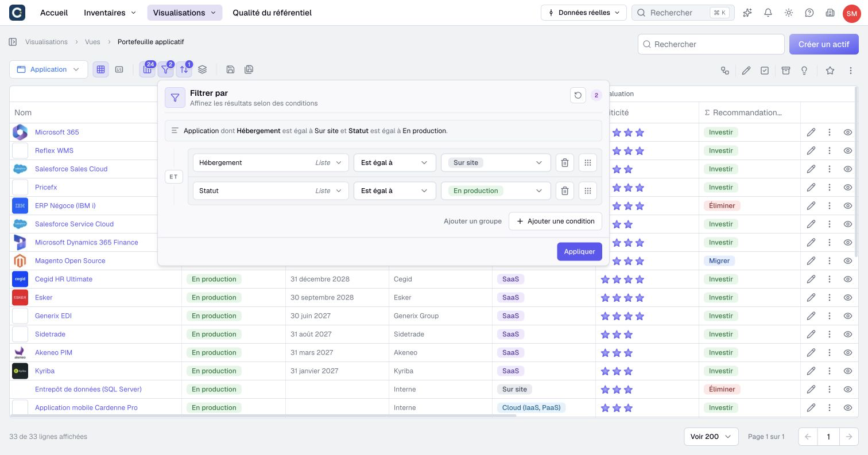Open notifications bell in top bar

[x=768, y=13]
